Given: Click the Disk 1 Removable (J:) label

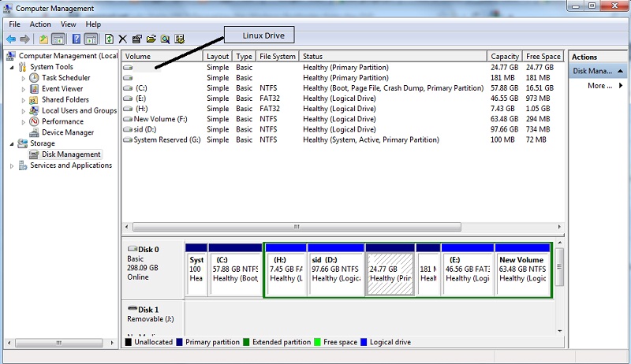Looking at the screenshot, I should (x=151, y=314).
